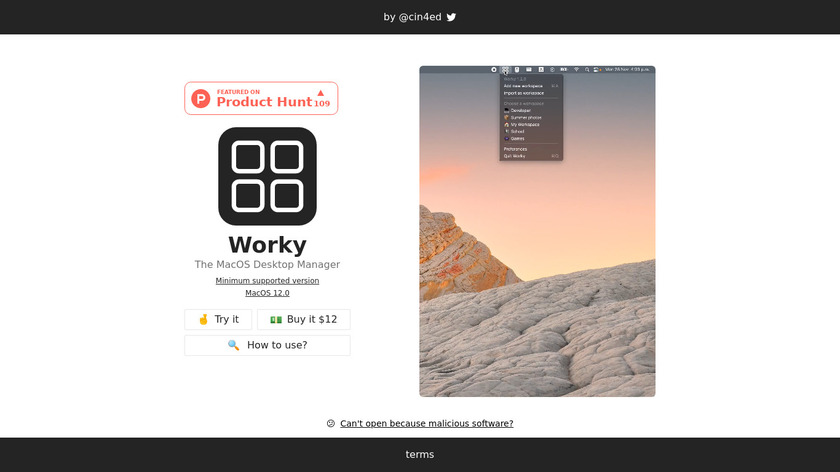Click the Try it button

[x=218, y=319]
